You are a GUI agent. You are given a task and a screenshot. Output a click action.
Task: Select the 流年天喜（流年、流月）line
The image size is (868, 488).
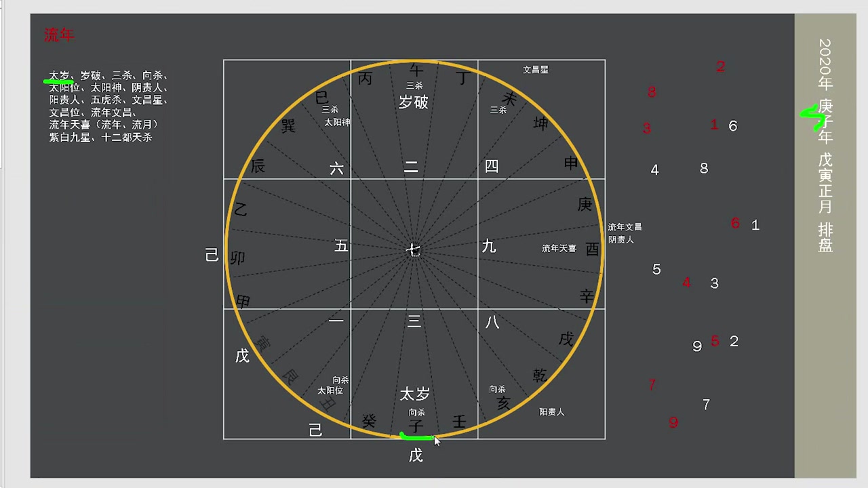[x=104, y=125]
